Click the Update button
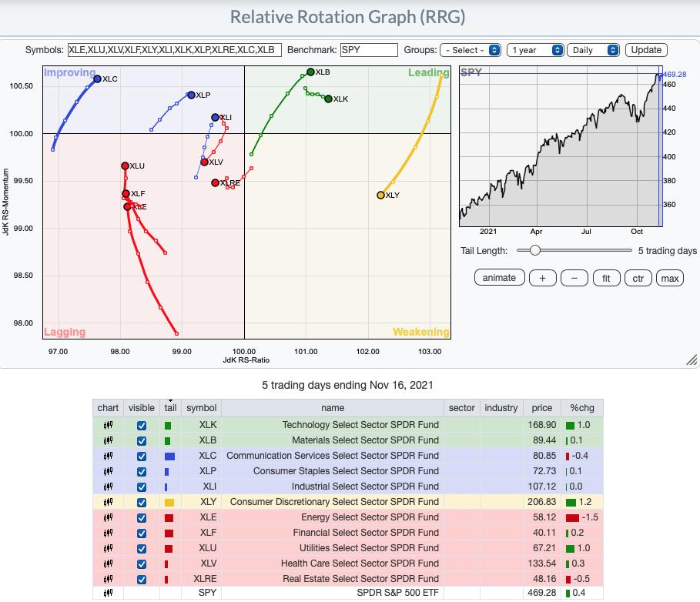This screenshot has height=602, width=700. [x=646, y=50]
